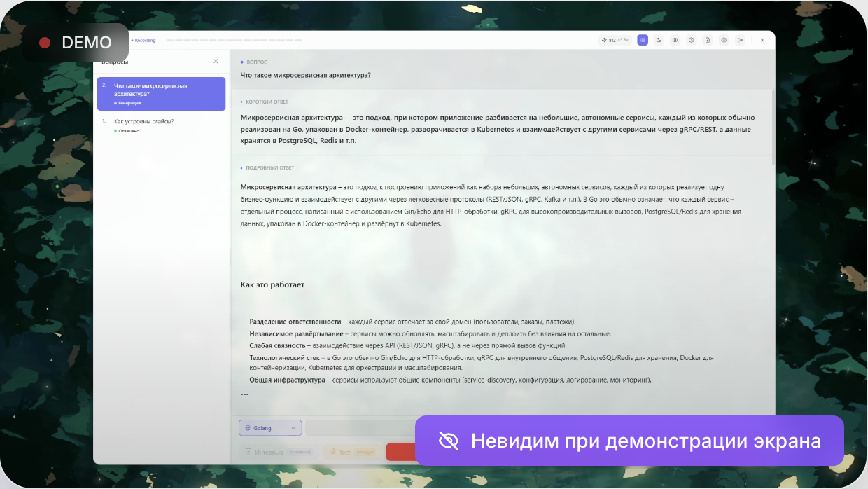This screenshot has height=489, width=868.
Task: Open the Golang language dropdown
Action: point(270,427)
